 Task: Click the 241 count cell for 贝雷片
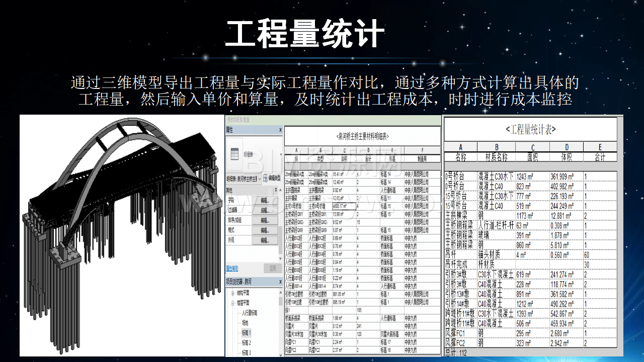(368, 326)
